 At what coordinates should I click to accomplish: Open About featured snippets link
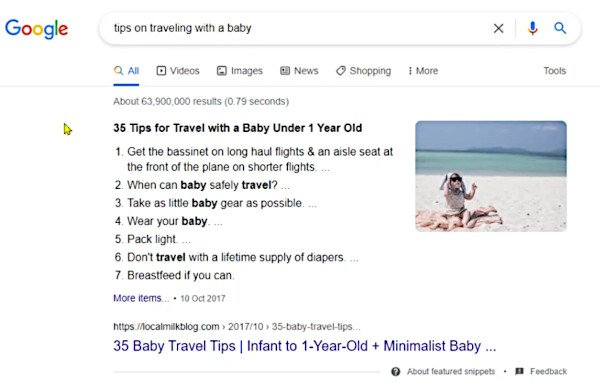click(451, 371)
